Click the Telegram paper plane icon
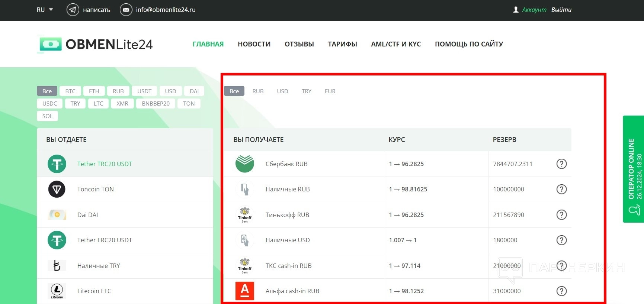 73,10
